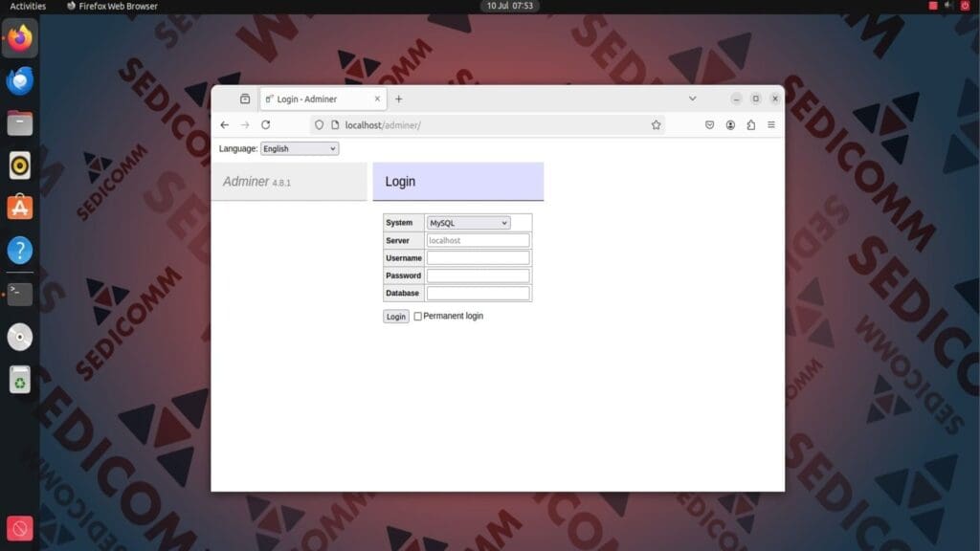Reload the Adminer login page

point(268,124)
